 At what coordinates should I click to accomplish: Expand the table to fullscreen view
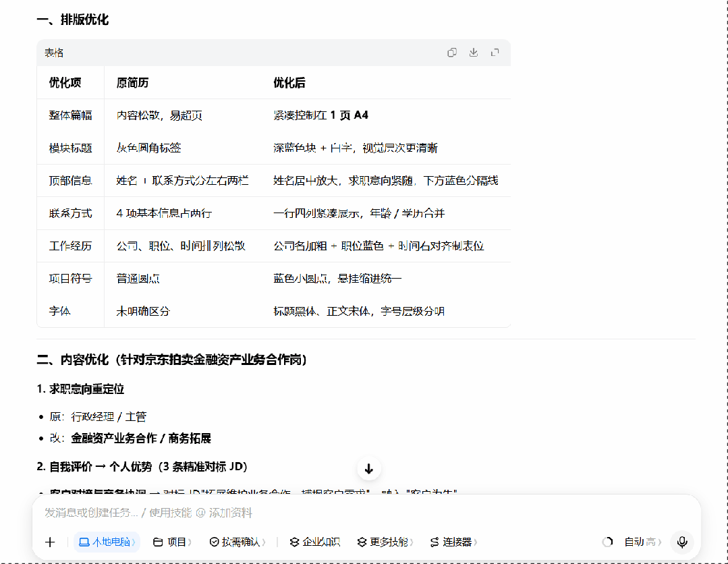tap(495, 53)
